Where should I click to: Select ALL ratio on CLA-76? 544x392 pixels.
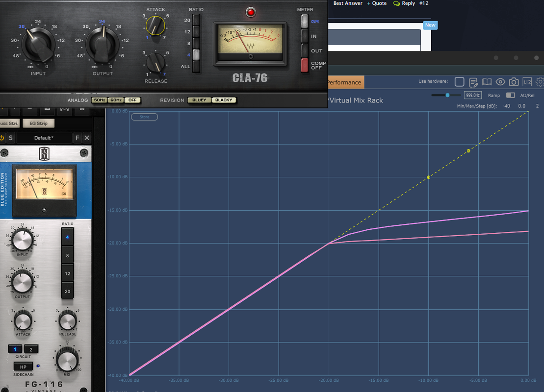click(x=196, y=66)
